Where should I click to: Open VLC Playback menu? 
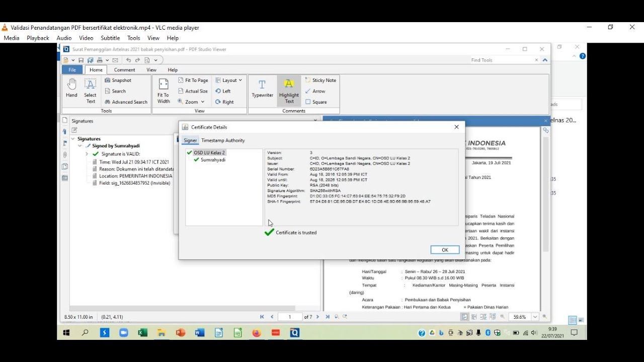click(x=38, y=38)
